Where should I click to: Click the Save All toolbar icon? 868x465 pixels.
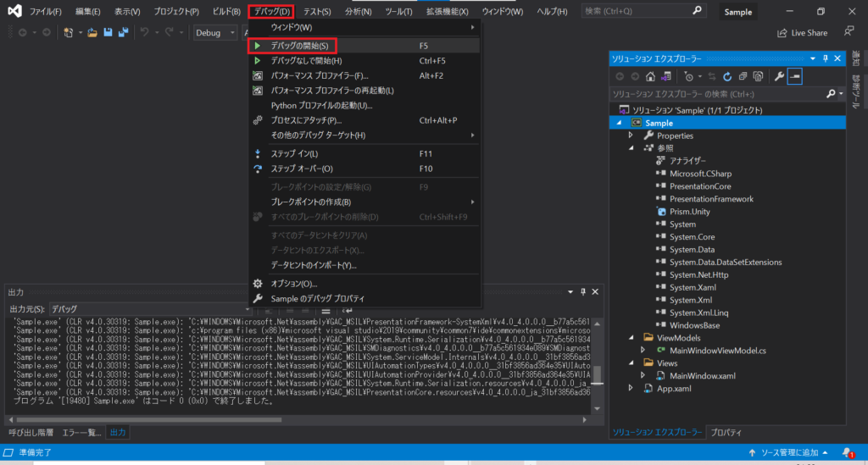point(123,33)
